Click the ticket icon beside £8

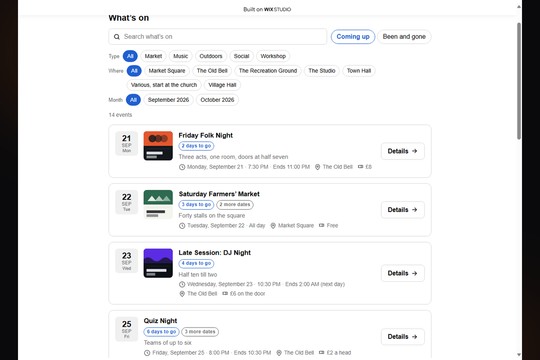coord(360,167)
